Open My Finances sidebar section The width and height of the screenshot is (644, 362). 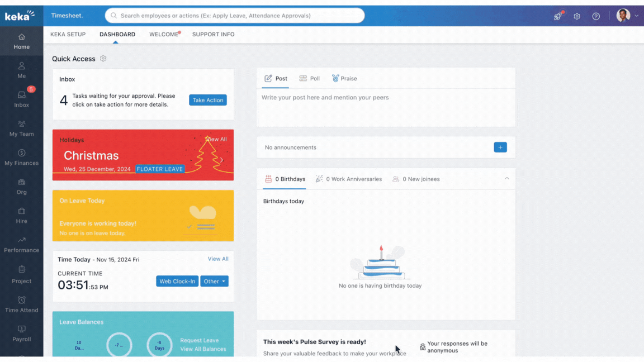tap(21, 157)
